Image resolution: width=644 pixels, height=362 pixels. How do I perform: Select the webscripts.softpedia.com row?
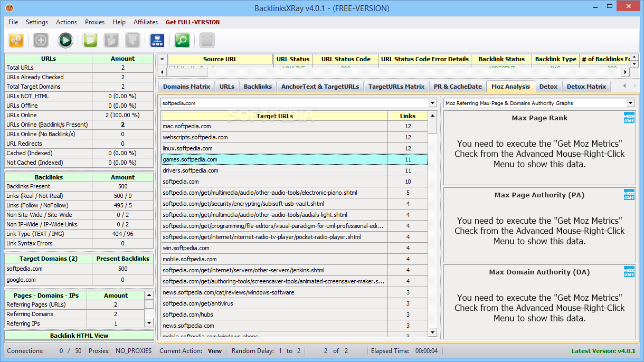pyautogui.click(x=295, y=137)
